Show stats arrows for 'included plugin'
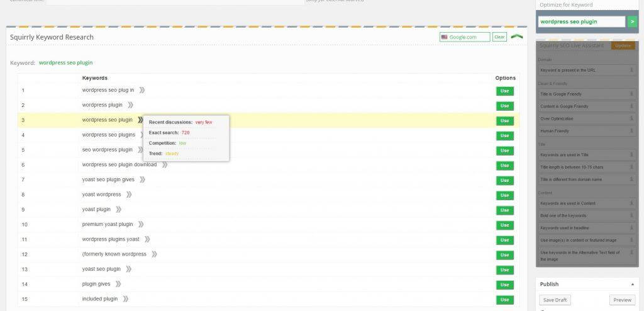 (125, 299)
